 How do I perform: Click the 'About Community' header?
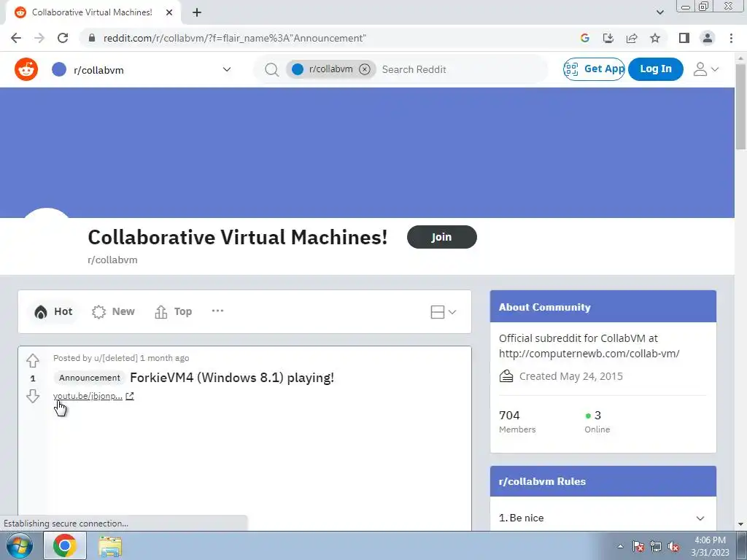pyautogui.click(x=603, y=307)
